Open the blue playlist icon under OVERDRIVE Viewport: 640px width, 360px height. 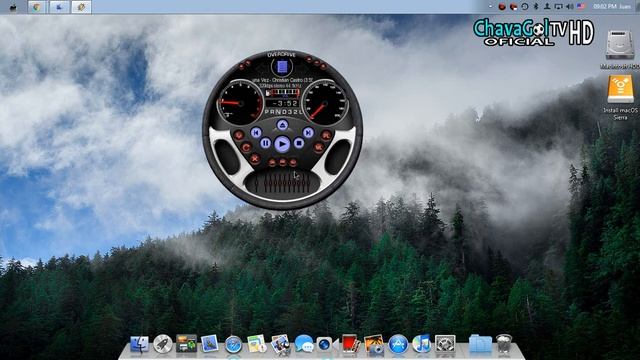coord(282,67)
